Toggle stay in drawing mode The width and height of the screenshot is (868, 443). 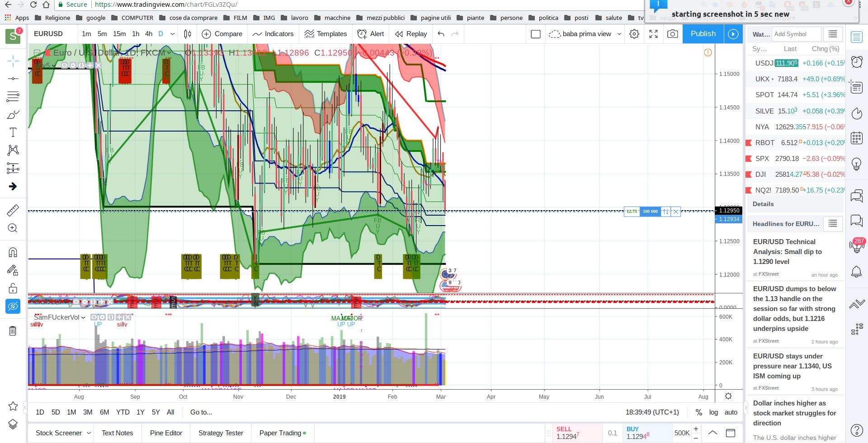(13, 270)
